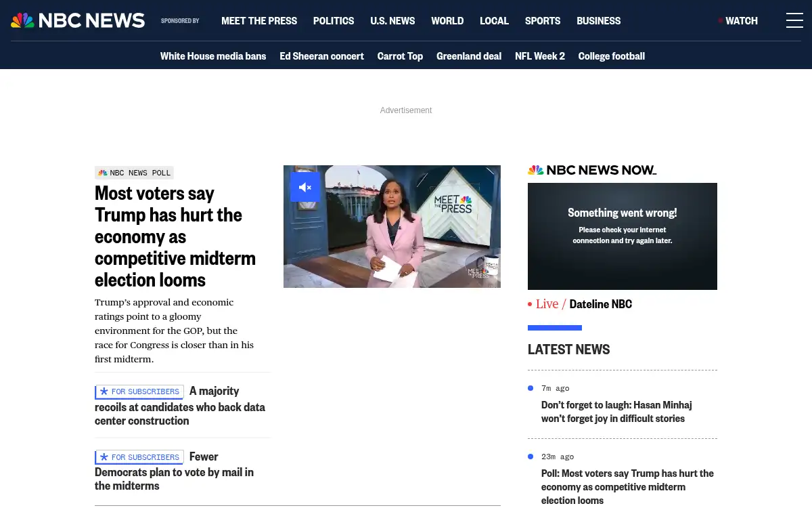
Task: Open the Meet the Press section
Action: (259, 21)
